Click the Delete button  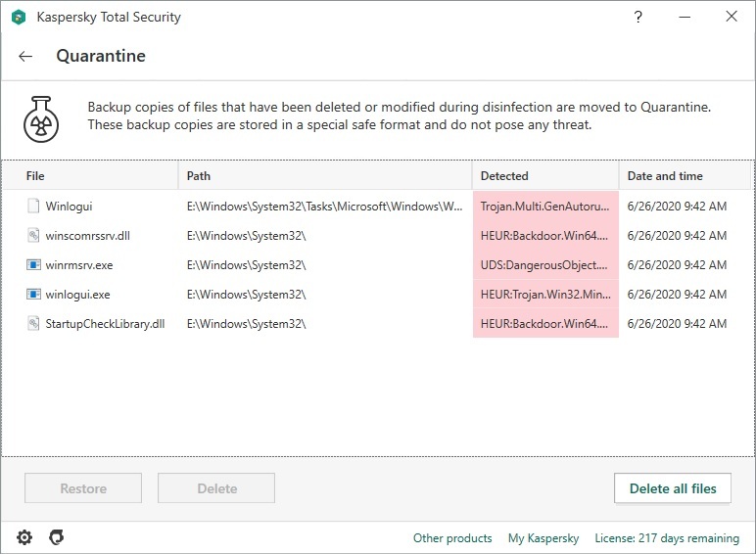tap(216, 488)
